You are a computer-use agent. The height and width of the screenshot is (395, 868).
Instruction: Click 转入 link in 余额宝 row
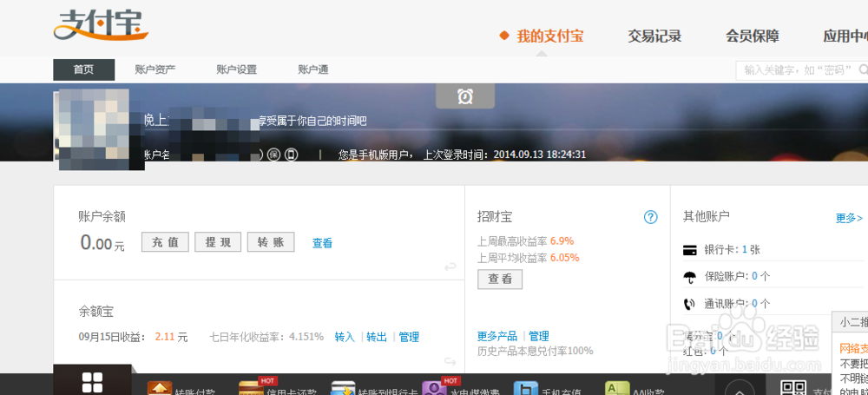click(x=345, y=336)
